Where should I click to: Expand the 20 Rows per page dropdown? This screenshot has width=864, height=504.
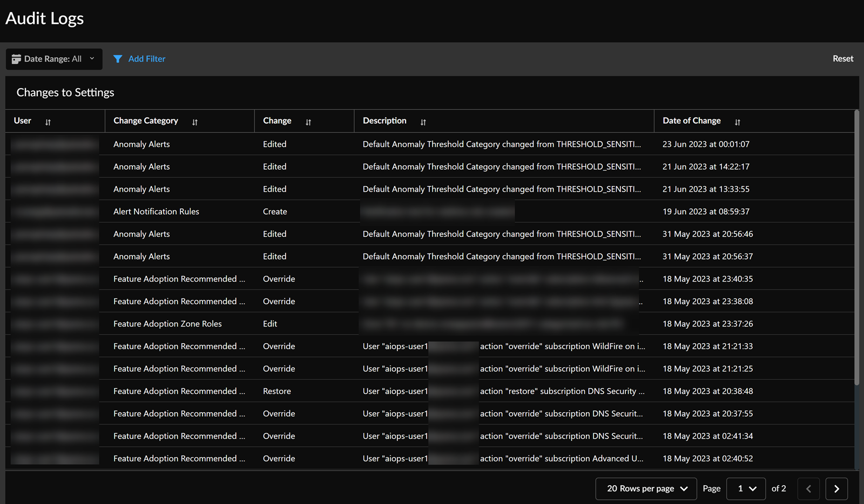point(646,488)
